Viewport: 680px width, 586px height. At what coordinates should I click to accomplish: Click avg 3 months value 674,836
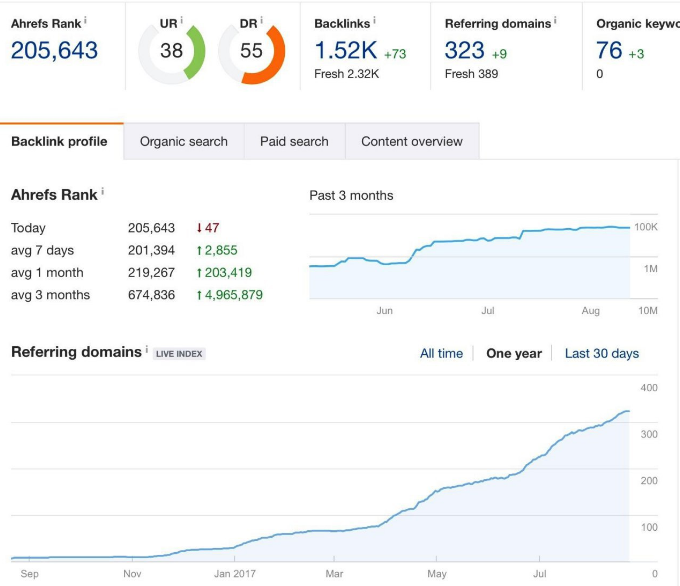[151, 295]
